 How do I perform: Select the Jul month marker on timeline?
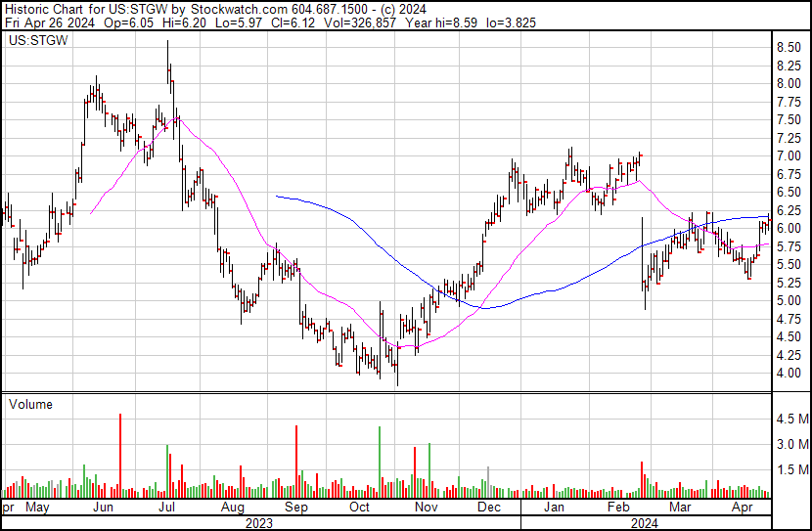pos(166,509)
